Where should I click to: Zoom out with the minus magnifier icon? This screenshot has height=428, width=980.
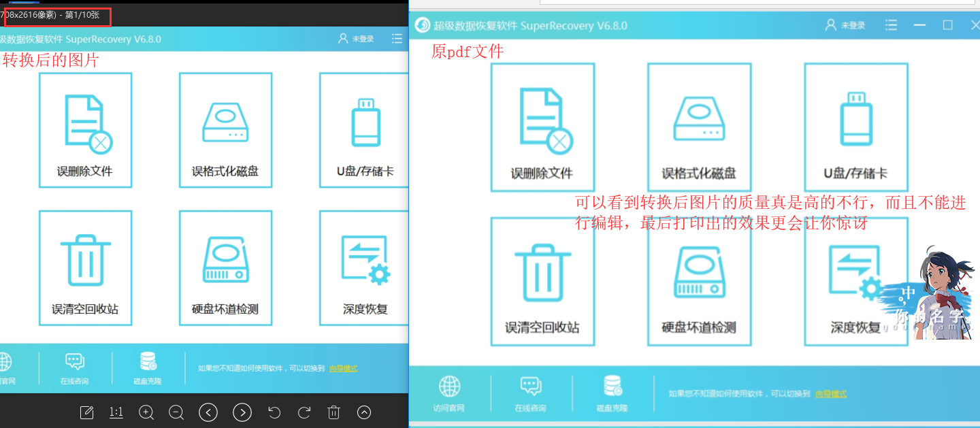tap(176, 412)
